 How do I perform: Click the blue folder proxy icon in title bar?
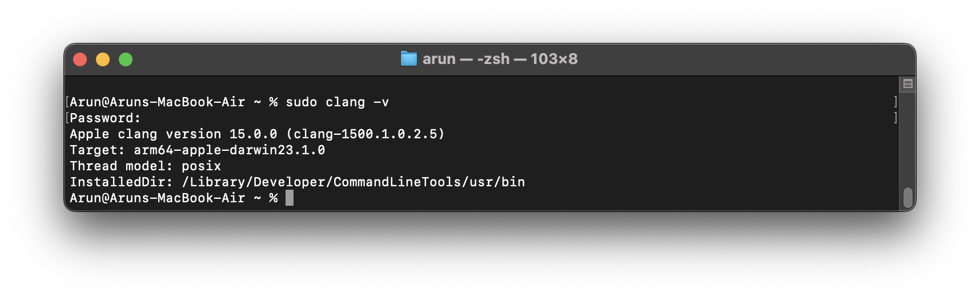point(409,59)
